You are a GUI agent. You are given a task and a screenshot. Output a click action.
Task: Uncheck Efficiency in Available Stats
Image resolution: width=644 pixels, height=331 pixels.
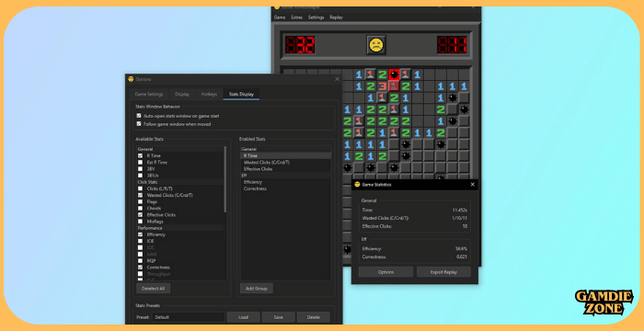pyautogui.click(x=141, y=234)
